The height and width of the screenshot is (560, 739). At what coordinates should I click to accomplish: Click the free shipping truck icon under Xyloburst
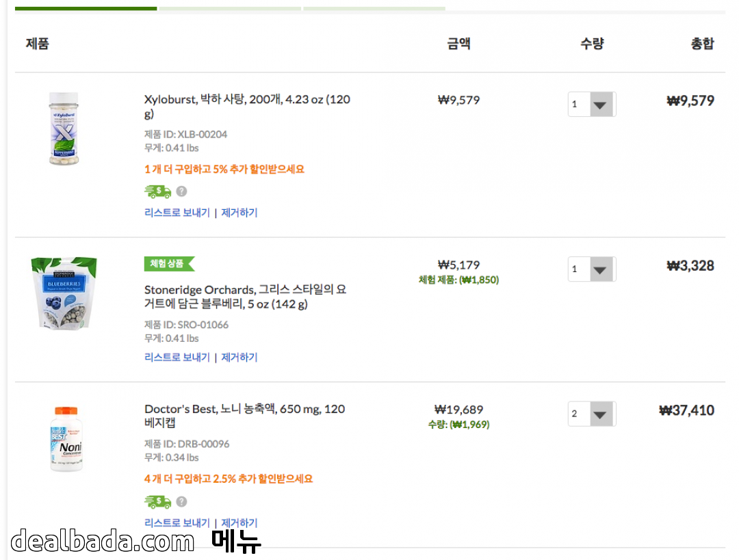[157, 191]
